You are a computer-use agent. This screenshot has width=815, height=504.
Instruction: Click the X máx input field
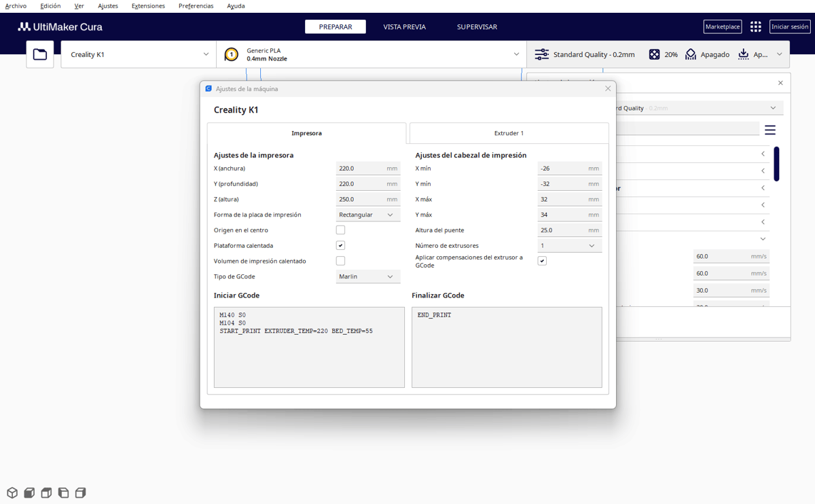point(570,200)
